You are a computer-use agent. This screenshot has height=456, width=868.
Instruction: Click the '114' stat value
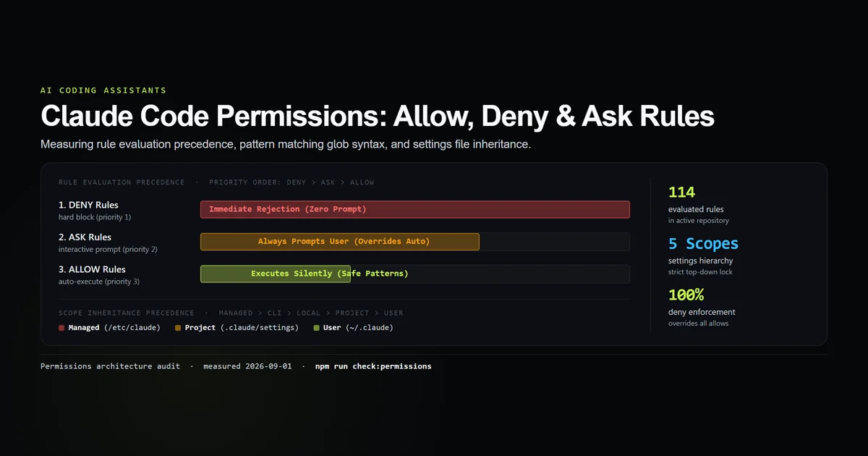[x=681, y=193]
